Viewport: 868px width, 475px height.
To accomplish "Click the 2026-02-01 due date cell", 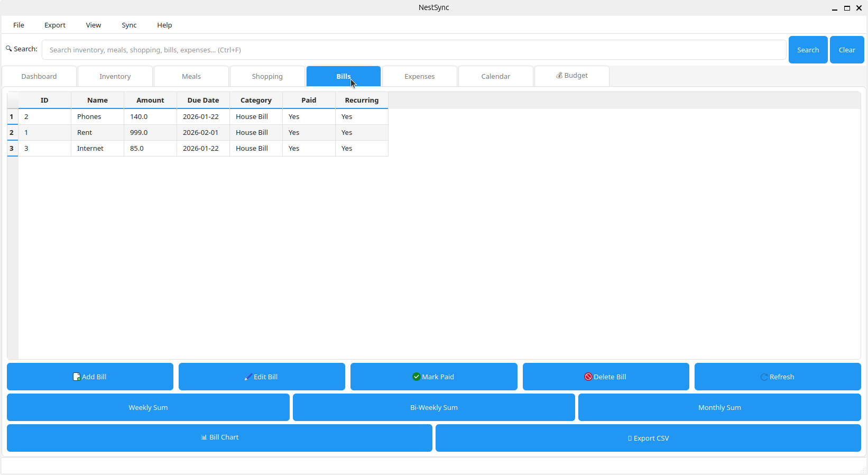I will click(x=203, y=132).
